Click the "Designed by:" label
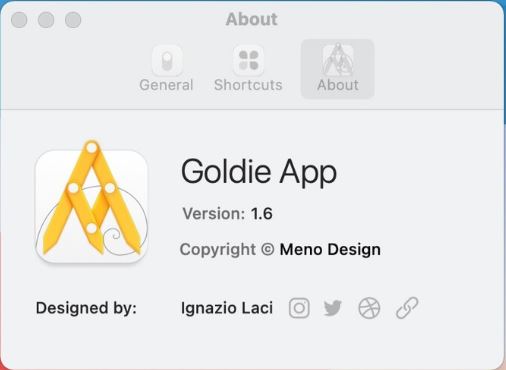 coord(86,308)
